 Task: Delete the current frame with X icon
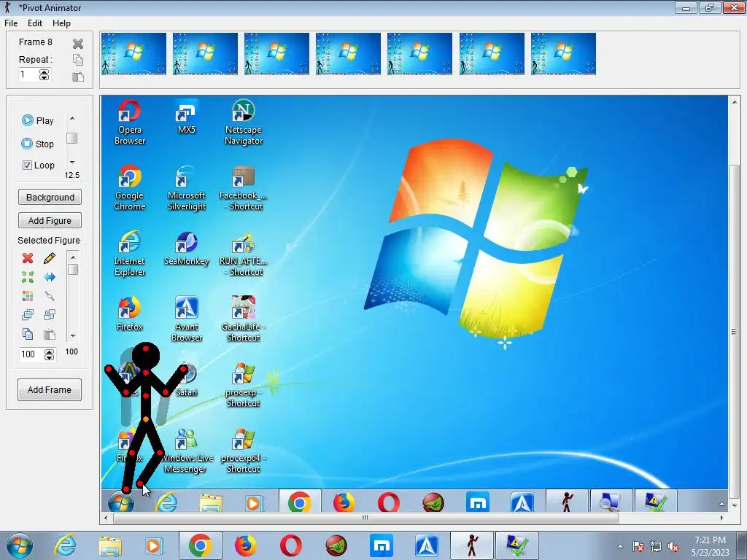coord(78,44)
